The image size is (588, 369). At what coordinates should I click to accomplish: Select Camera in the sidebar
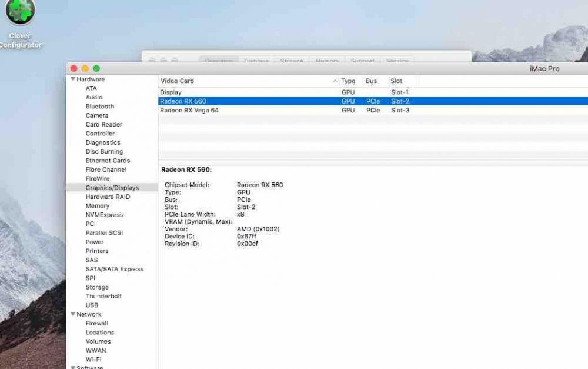(97, 115)
